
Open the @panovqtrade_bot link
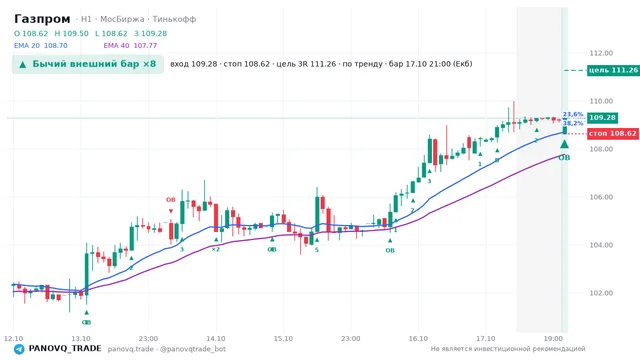pos(193,349)
